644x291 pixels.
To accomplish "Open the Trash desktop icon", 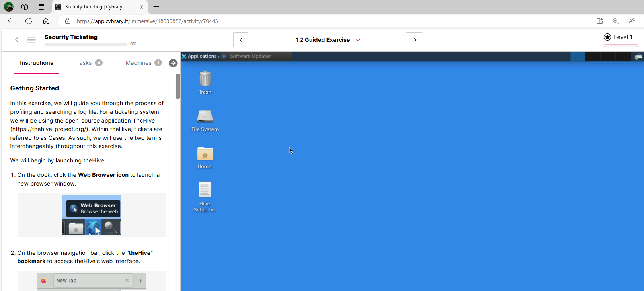I will point(205,79).
